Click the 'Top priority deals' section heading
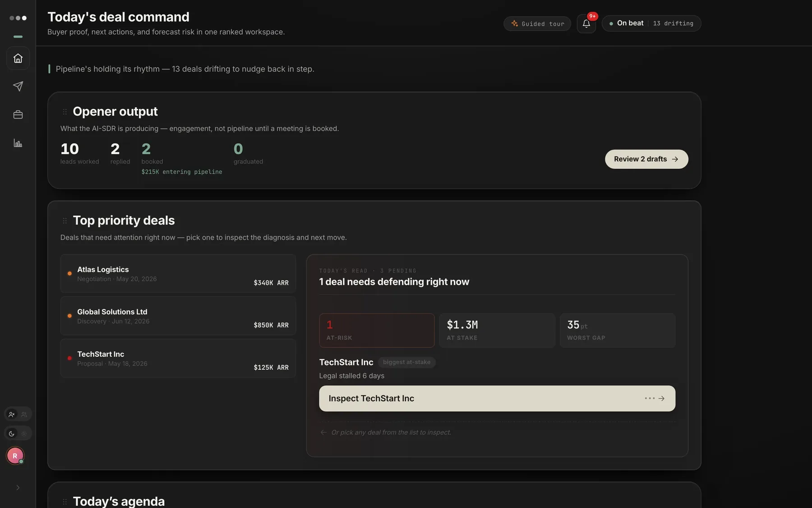812x508 pixels. [124, 220]
